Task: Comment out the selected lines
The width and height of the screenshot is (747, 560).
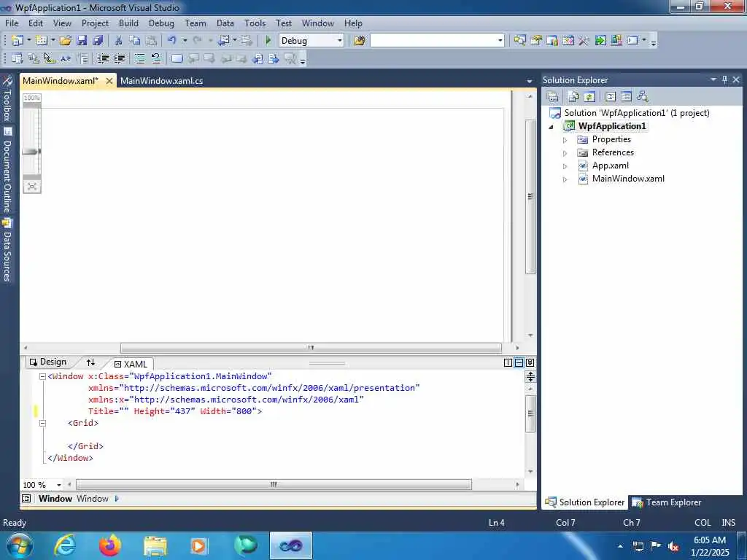Action: coord(140,58)
